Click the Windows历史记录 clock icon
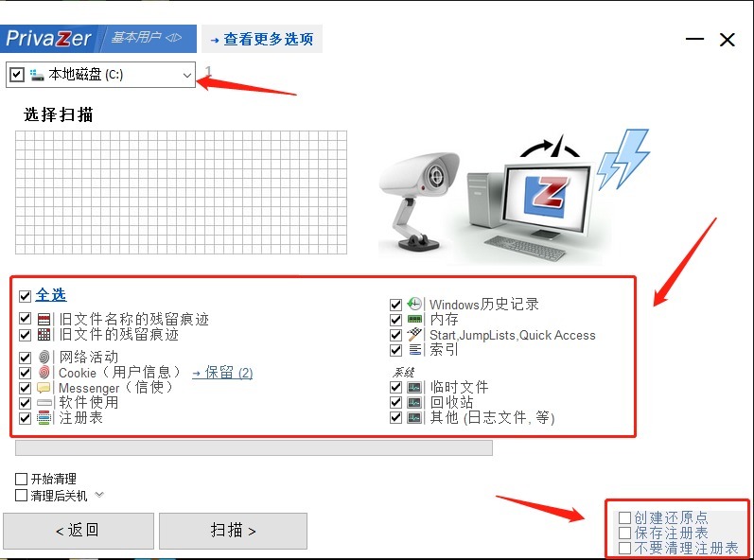This screenshot has height=560, width=754. click(414, 304)
